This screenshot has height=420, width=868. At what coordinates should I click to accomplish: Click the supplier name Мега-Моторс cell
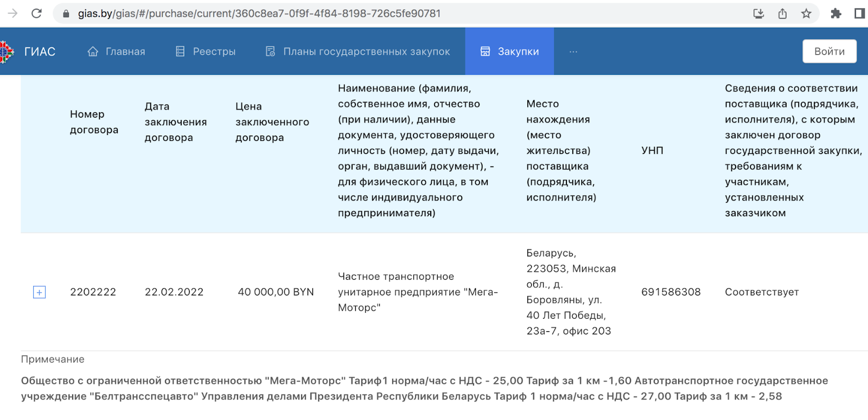tap(418, 292)
